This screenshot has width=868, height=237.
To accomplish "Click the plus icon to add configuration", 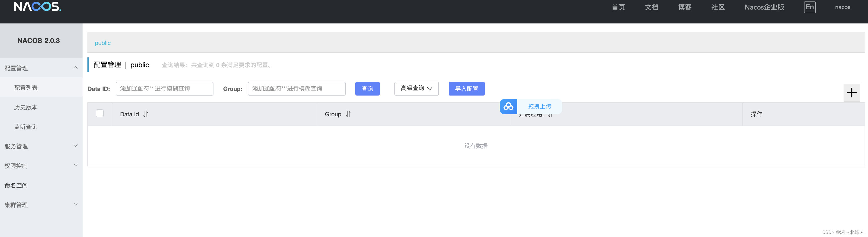I will 851,93.
